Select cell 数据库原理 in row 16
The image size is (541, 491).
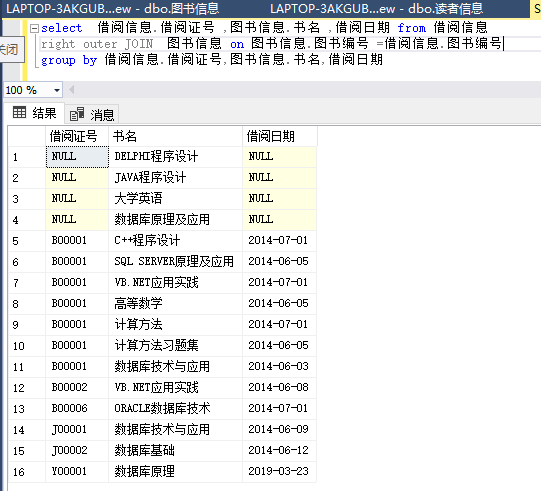click(x=176, y=472)
